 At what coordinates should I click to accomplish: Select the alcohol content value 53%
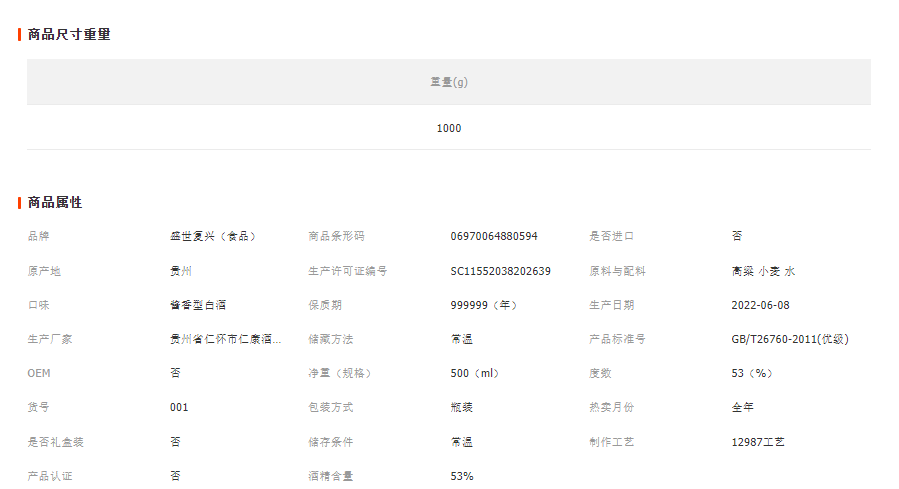[x=462, y=476]
